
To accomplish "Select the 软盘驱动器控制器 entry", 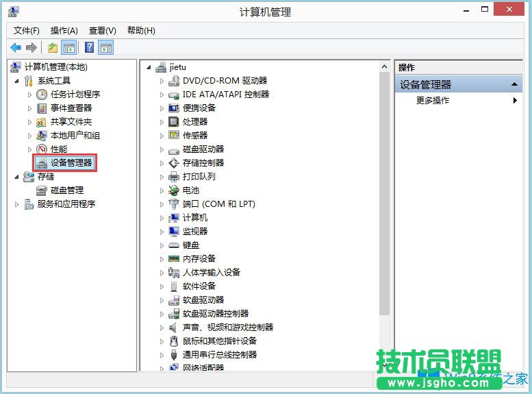I will click(216, 314).
